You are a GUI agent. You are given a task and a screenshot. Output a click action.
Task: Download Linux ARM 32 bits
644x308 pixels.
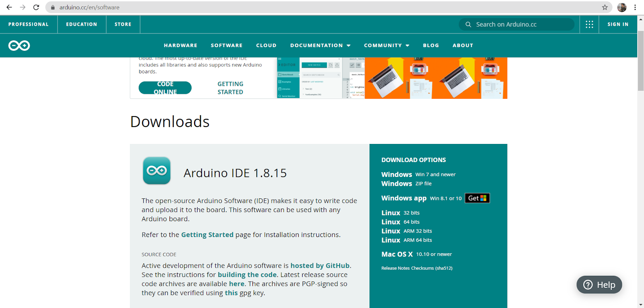pyautogui.click(x=407, y=231)
